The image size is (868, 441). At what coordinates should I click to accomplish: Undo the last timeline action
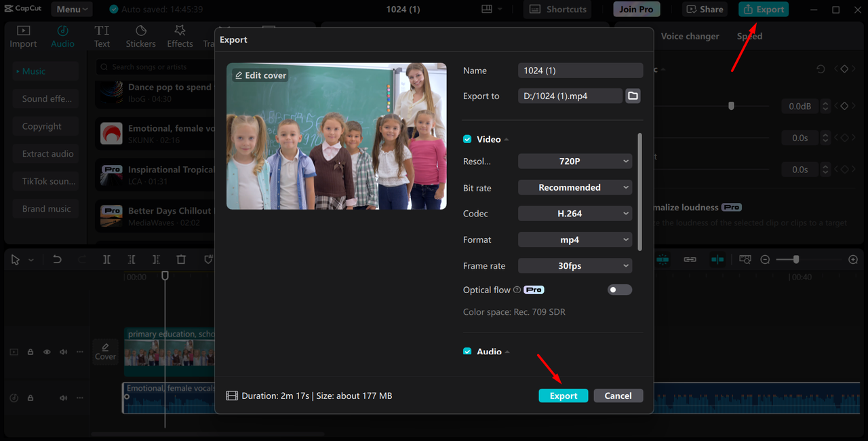(57, 260)
